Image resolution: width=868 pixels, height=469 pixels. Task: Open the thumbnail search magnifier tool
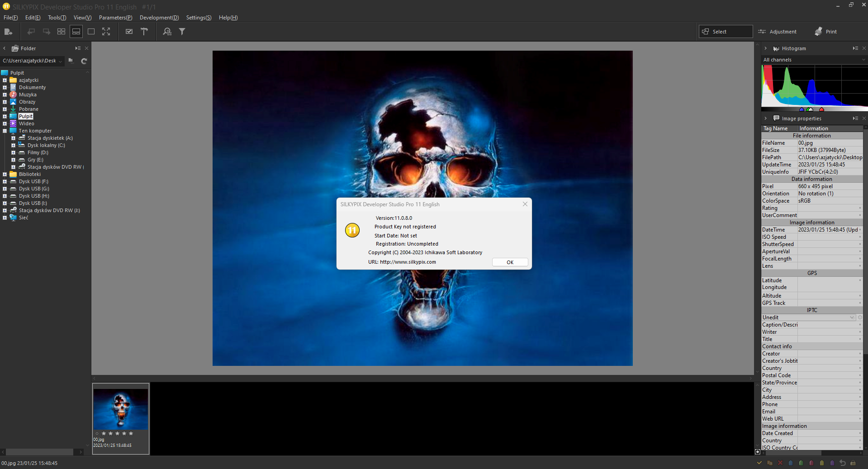167,32
